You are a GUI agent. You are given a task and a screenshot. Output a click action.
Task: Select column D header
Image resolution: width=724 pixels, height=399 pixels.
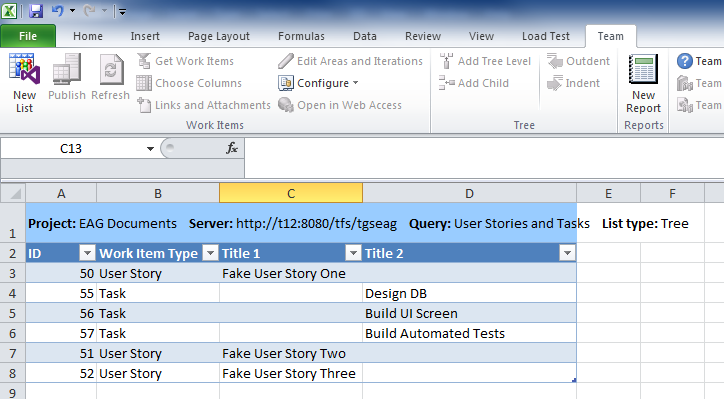point(469,193)
